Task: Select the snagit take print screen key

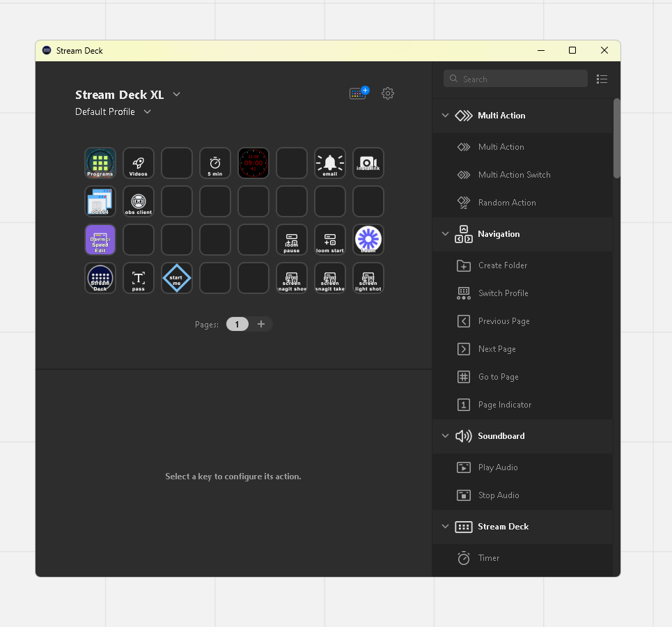Action: click(x=330, y=278)
